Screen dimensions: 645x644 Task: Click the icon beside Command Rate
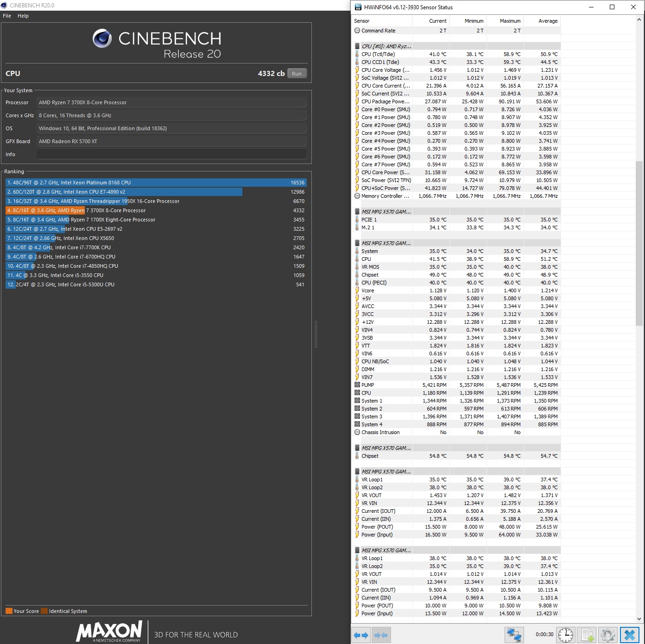click(x=357, y=31)
